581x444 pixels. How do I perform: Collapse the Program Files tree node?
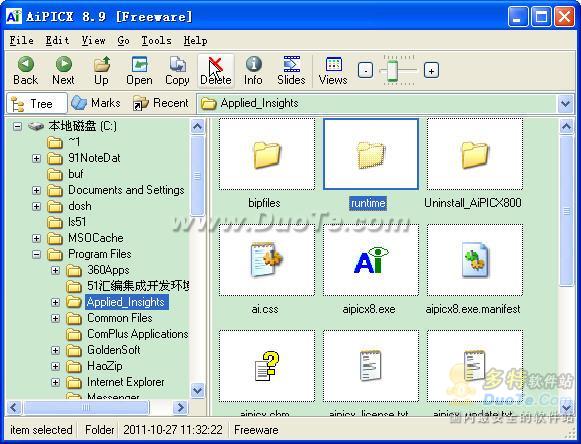36,254
